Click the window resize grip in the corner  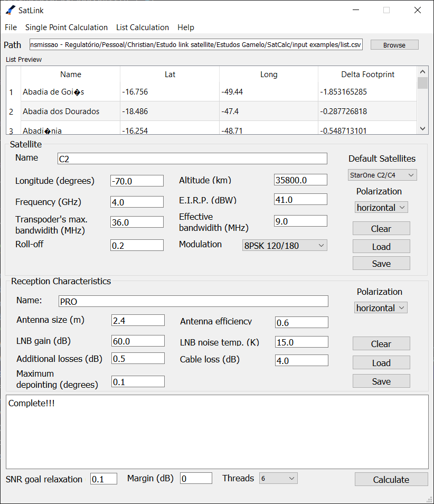point(429,499)
